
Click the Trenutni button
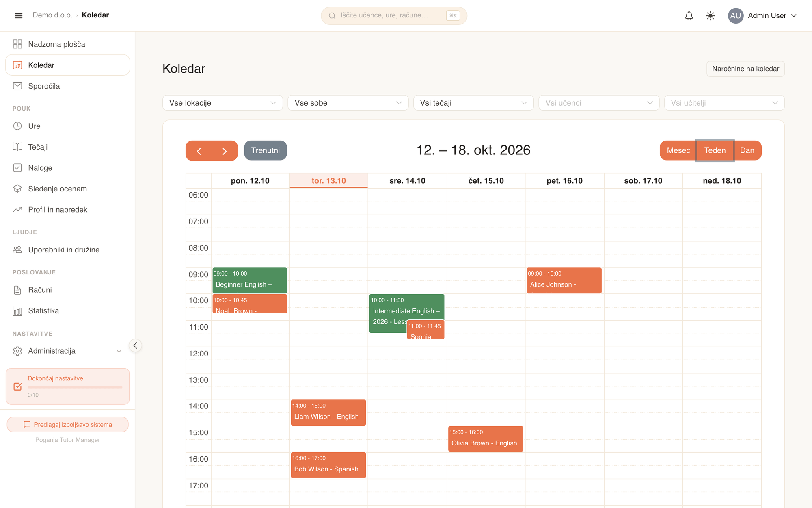click(266, 150)
